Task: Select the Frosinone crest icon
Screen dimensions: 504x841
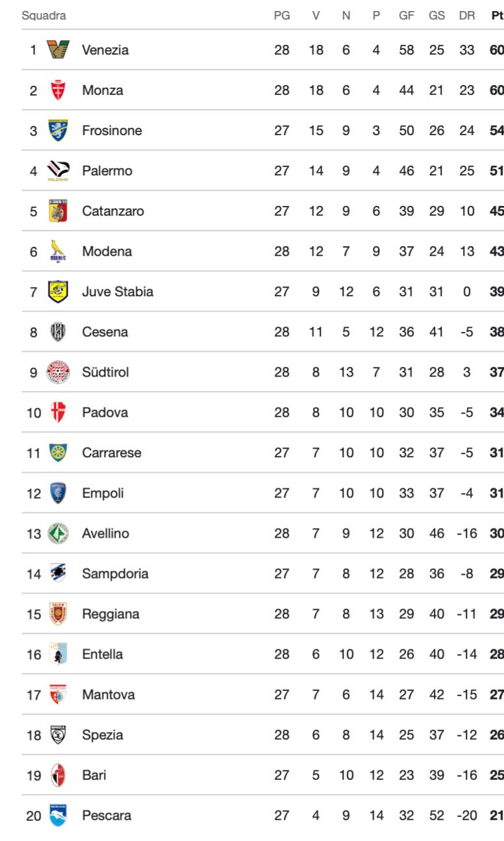Action: pyautogui.click(x=58, y=131)
